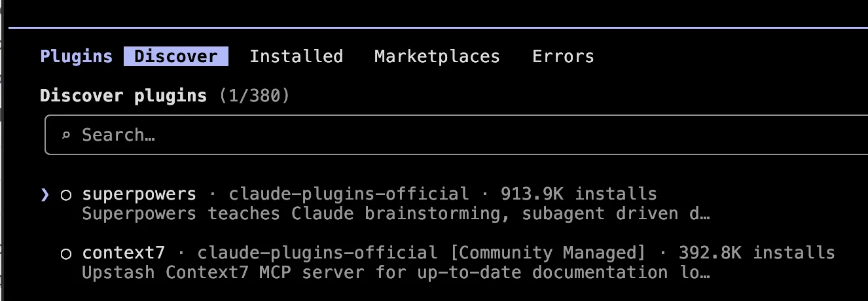
Task: Click the Plugins heading label
Action: (x=77, y=57)
